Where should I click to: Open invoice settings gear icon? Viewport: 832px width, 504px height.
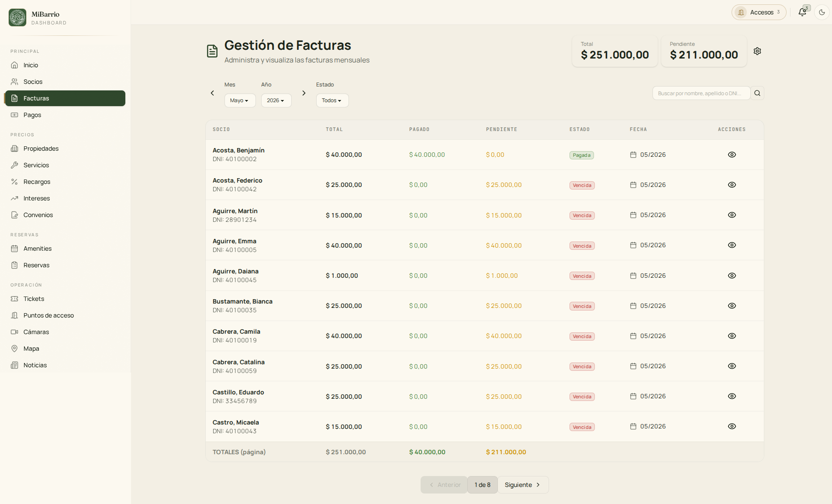click(x=757, y=51)
